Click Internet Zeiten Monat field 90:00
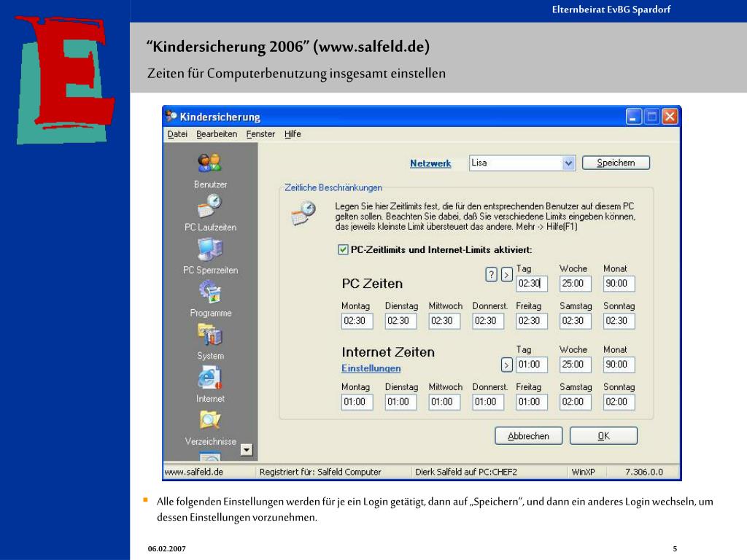 [619, 365]
